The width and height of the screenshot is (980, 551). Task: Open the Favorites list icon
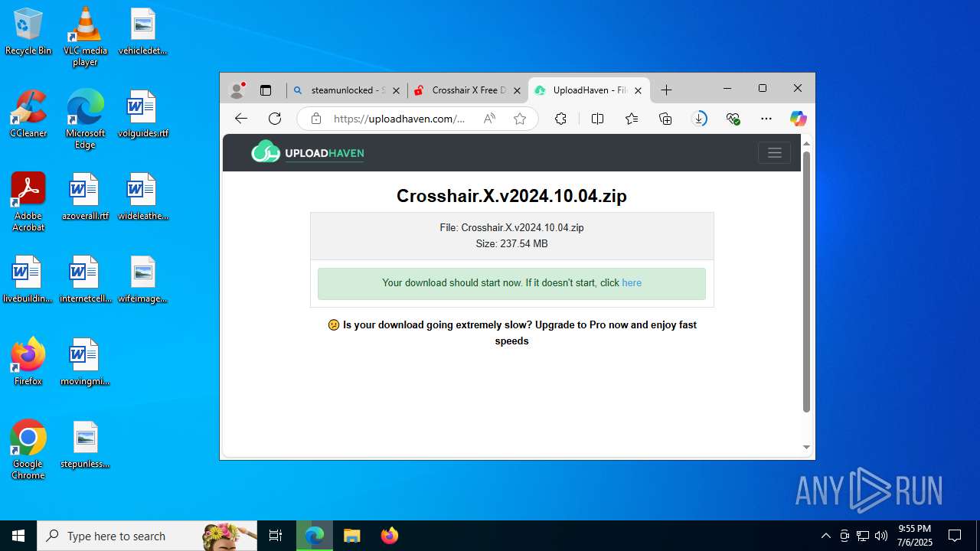[x=632, y=119]
